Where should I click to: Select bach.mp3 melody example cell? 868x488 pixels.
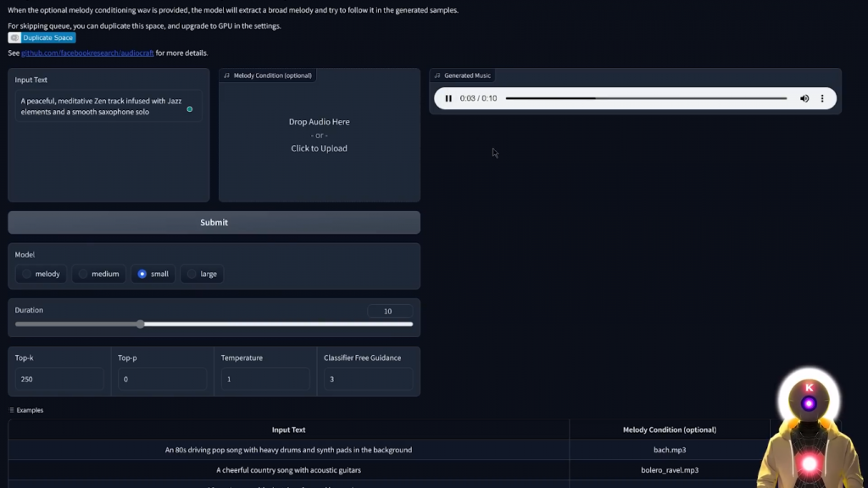tap(670, 450)
